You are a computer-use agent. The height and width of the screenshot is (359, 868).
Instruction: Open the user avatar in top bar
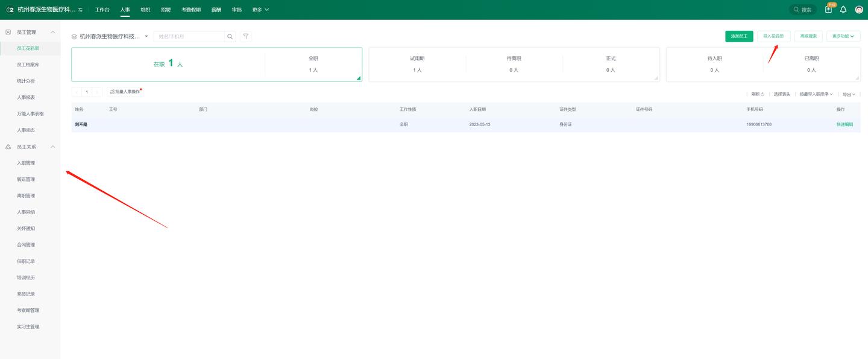coord(859,10)
